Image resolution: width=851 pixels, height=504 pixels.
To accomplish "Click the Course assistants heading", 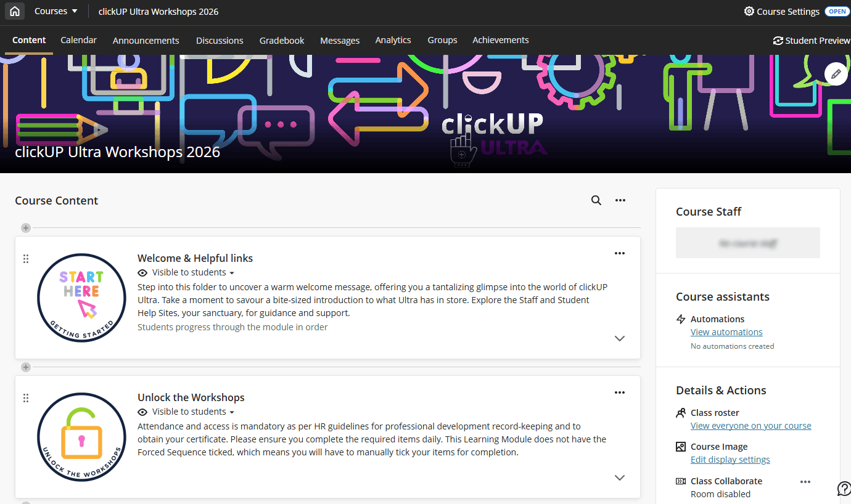I will coord(723,297).
